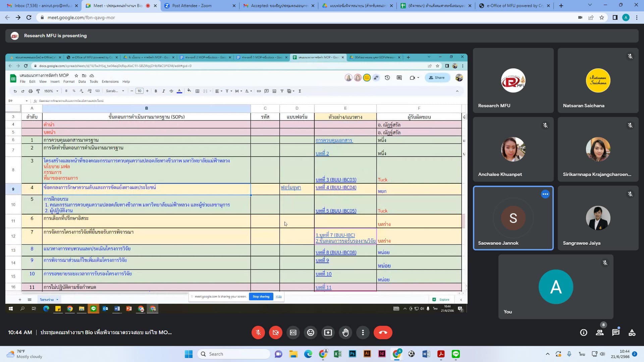Open InDesign from the taskbar
The height and width of the screenshot is (362, 644).
click(382, 354)
